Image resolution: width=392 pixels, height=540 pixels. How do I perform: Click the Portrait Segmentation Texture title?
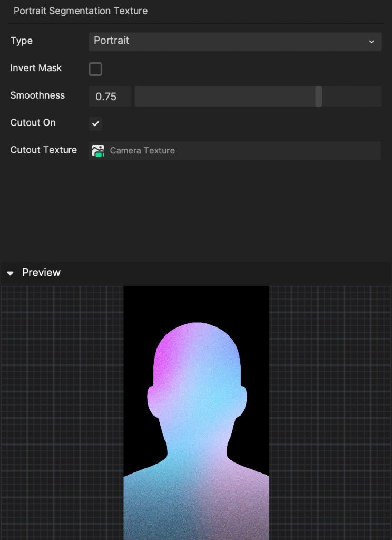81,11
